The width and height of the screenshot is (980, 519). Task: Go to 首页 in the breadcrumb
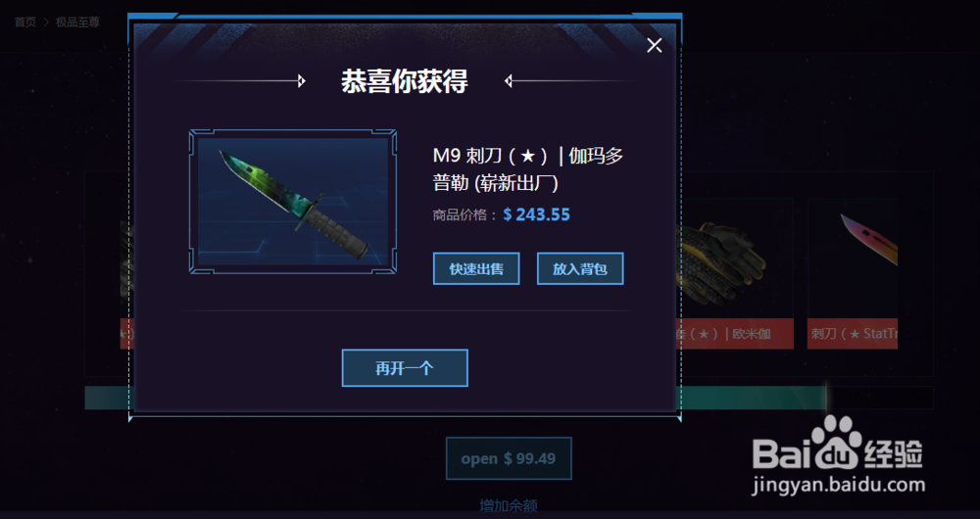click(x=25, y=22)
